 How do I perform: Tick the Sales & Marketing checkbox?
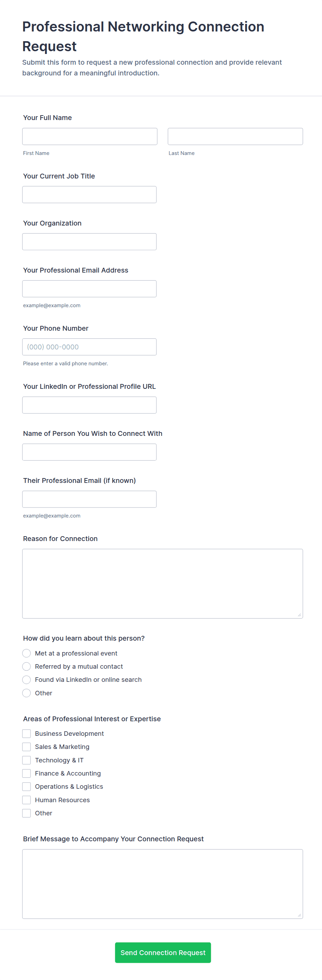coord(27,747)
